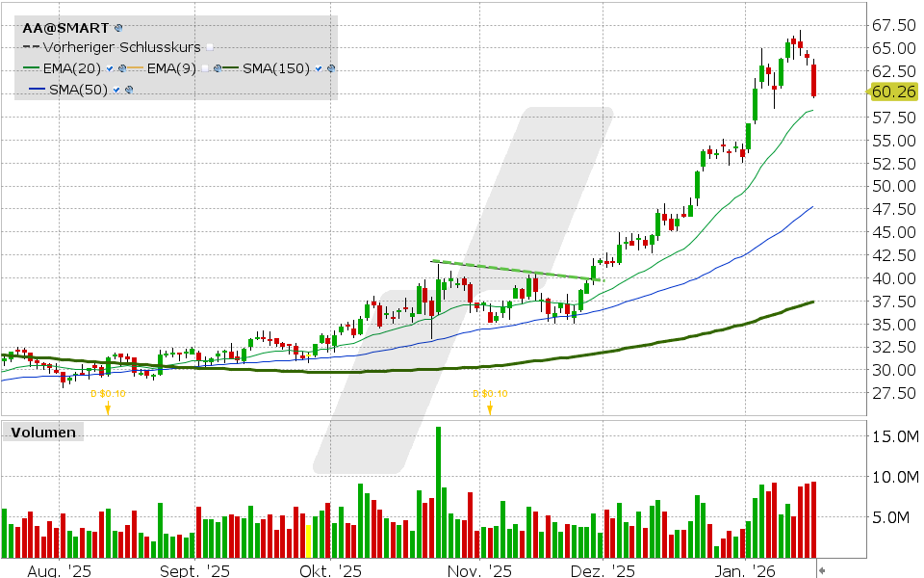
Task: Toggle the SMA(150) visibility checkbox
Action: tap(318, 67)
